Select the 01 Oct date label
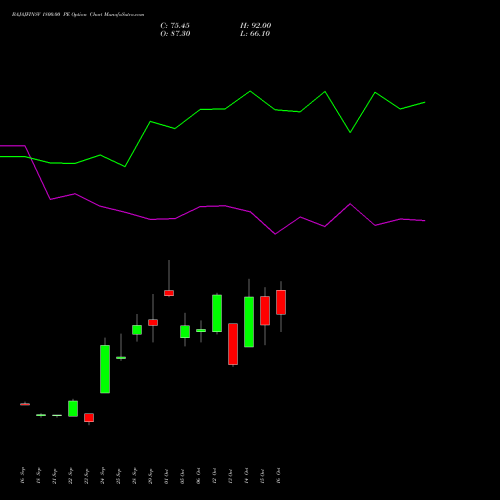 [167, 476]
